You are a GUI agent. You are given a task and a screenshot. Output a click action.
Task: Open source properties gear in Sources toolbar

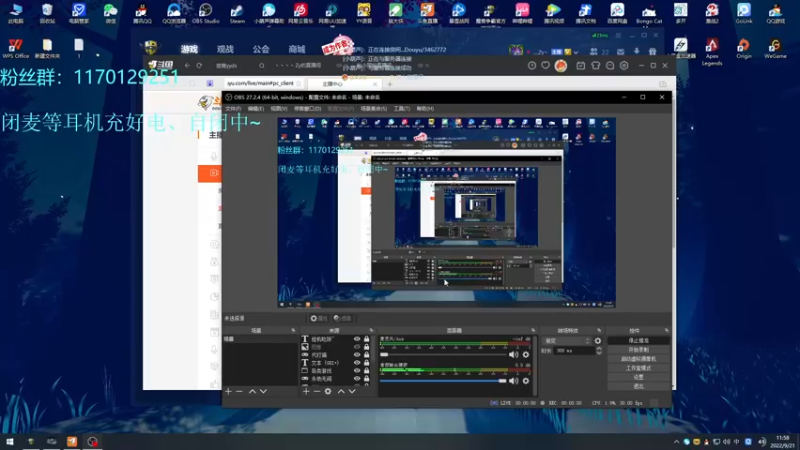click(328, 391)
